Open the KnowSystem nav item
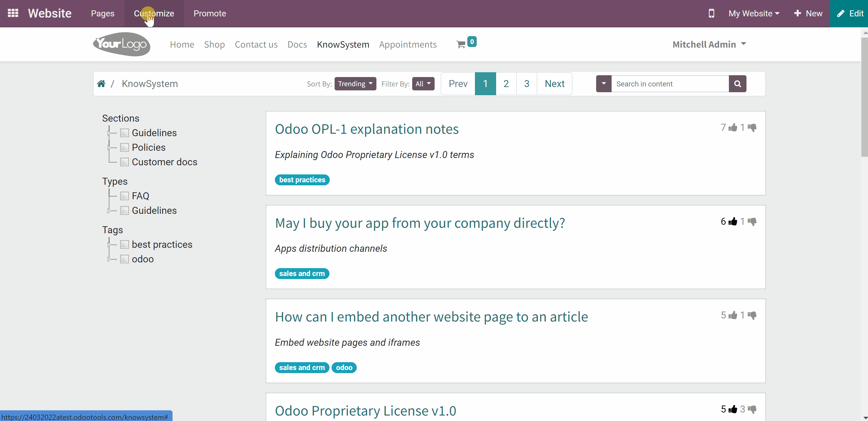This screenshot has width=868, height=421. point(343,45)
